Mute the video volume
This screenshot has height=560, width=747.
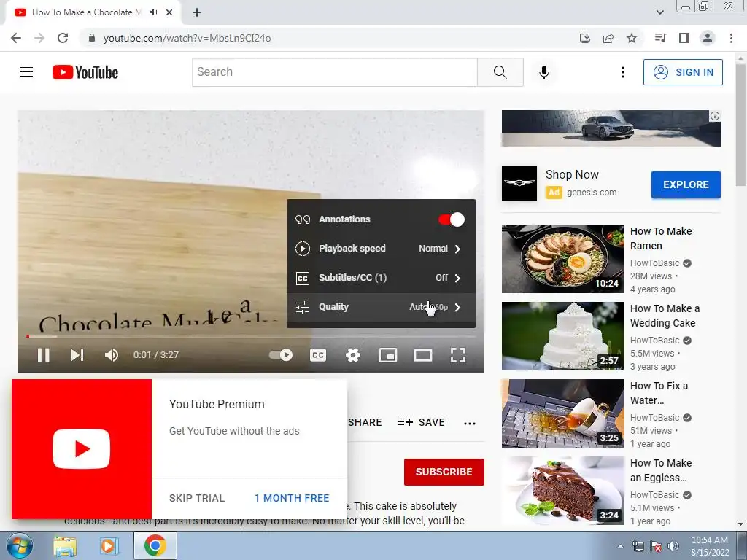tap(112, 355)
